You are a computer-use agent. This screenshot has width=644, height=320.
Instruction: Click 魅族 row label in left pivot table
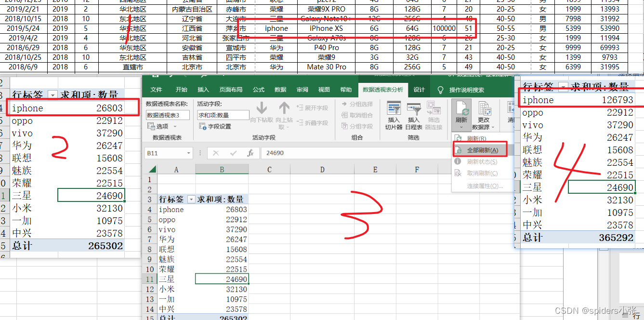coord(22,171)
